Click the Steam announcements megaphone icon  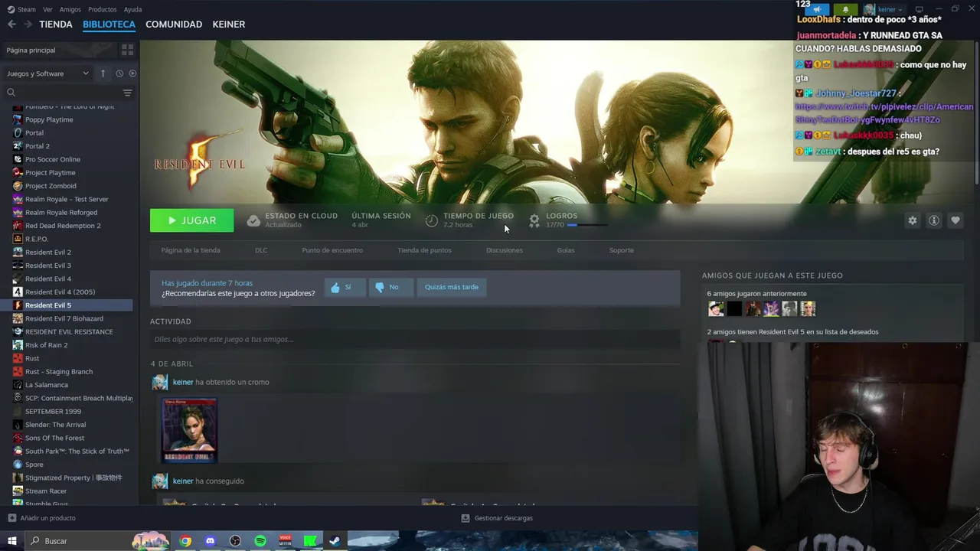(x=817, y=9)
